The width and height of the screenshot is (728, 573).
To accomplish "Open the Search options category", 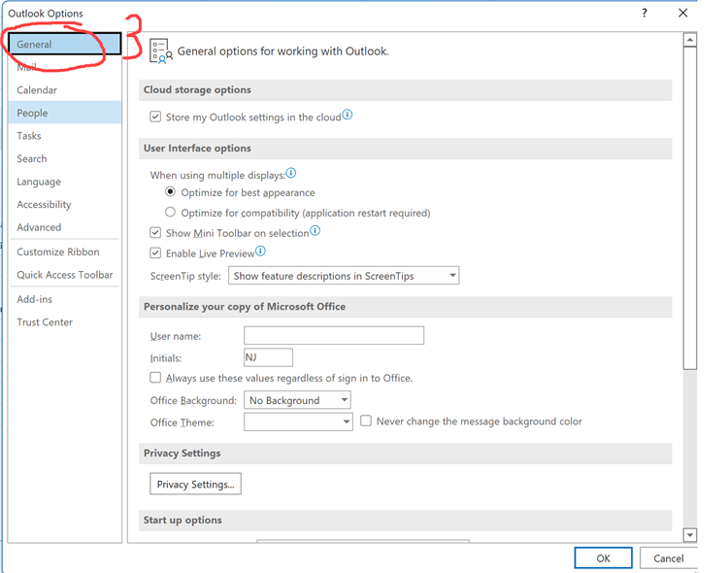I will point(65,158).
